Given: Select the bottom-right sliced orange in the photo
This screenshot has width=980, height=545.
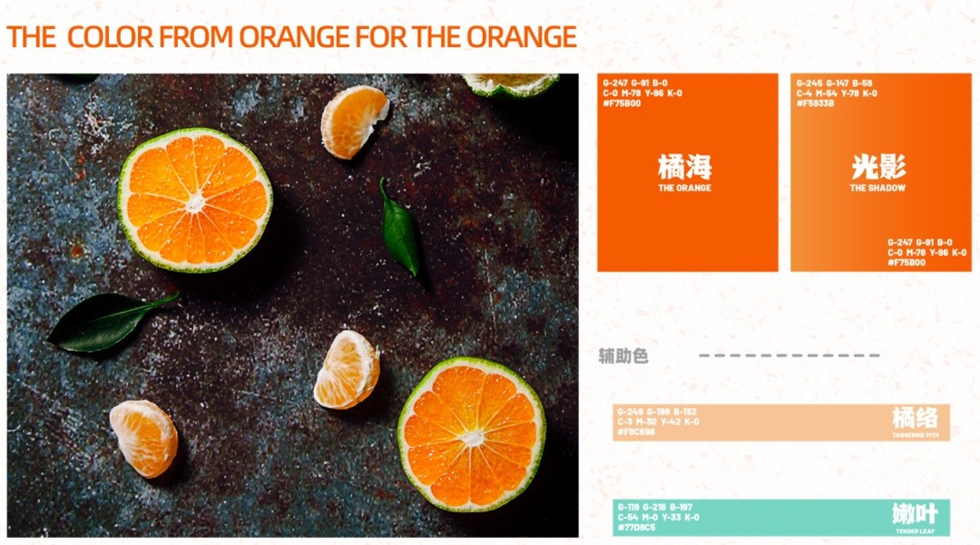Looking at the screenshot, I should coord(472,434).
